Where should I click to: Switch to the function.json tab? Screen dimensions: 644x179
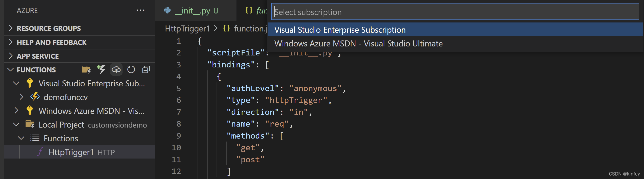(x=252, y=10)
